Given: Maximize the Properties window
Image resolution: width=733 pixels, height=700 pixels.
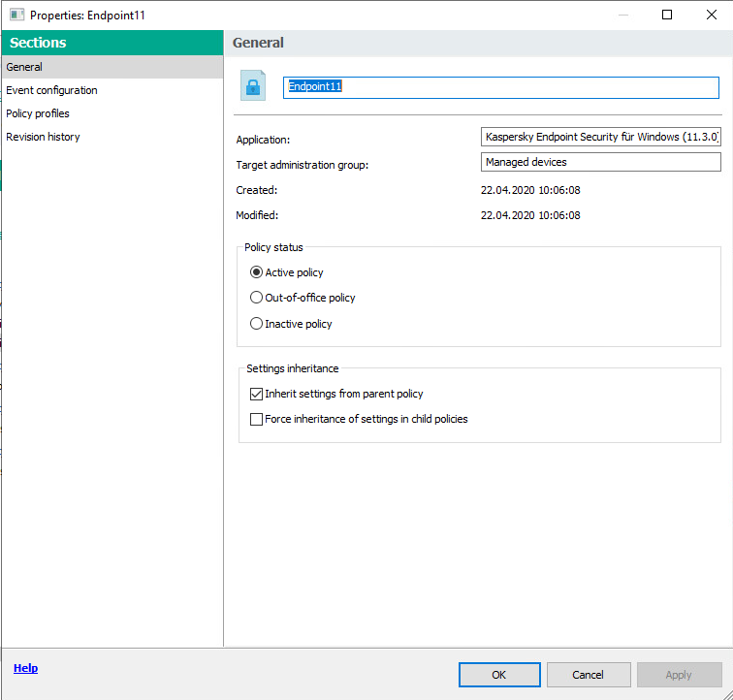Looking at the screenshot, I should (667, 15).
